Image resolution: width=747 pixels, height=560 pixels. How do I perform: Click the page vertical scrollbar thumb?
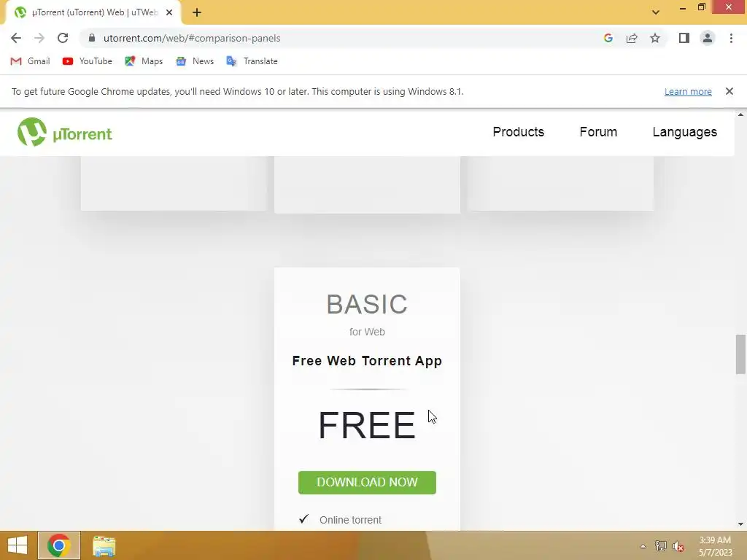pos(740,354)
